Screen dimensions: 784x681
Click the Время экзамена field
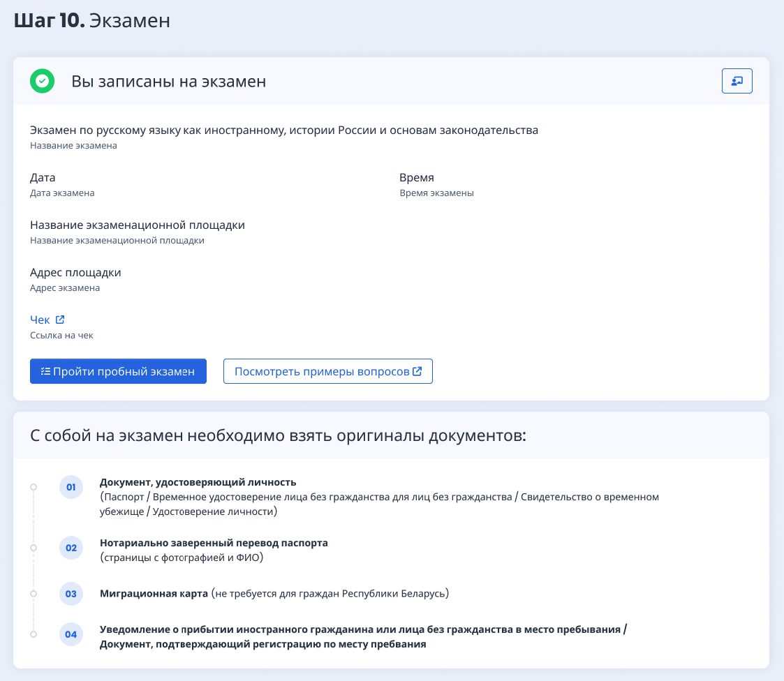tap(436, 185)
